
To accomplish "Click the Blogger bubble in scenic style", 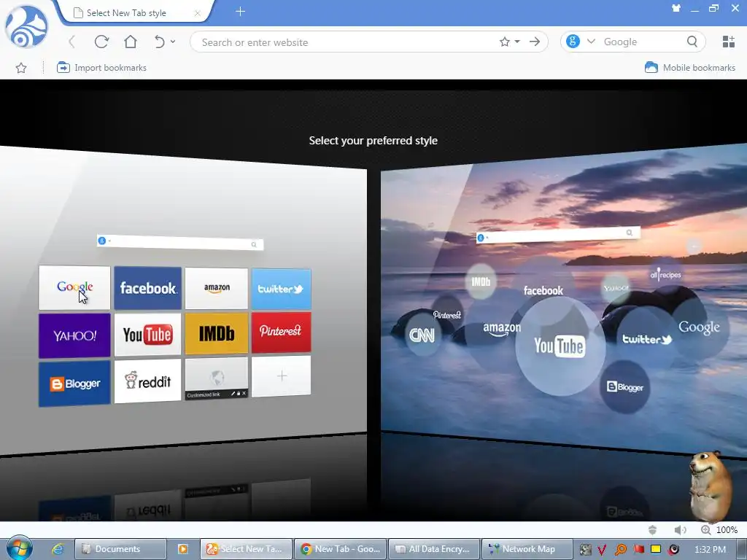I will [x=624, y=386].
